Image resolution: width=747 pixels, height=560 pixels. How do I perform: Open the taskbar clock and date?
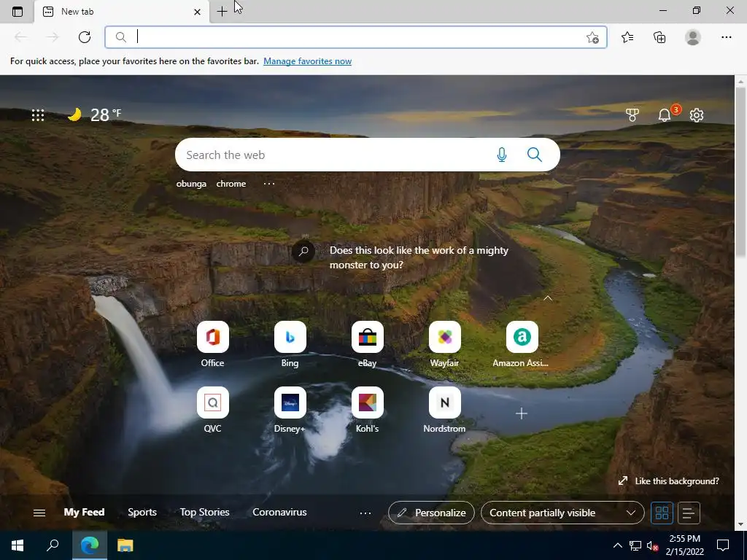pos(684,545)
